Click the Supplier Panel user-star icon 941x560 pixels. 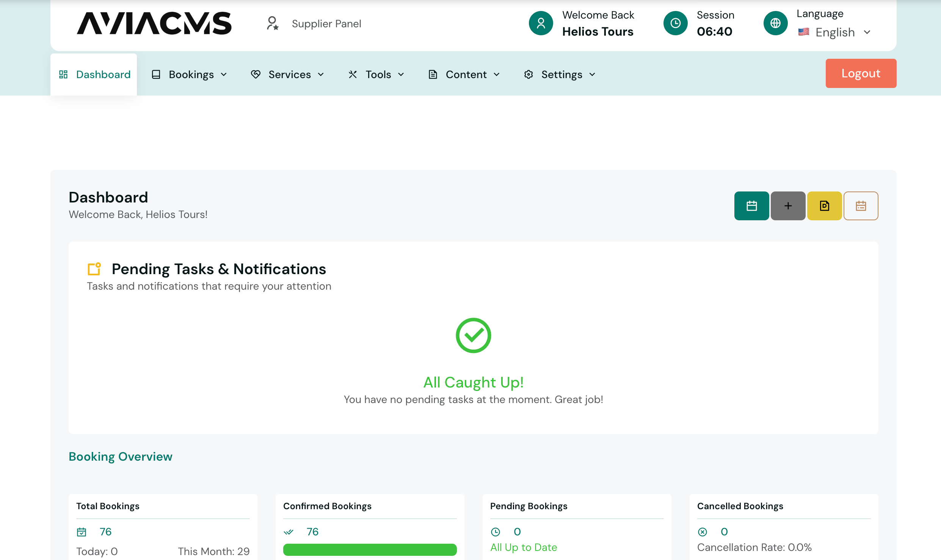pyautogui.click(x=273, y=24)
